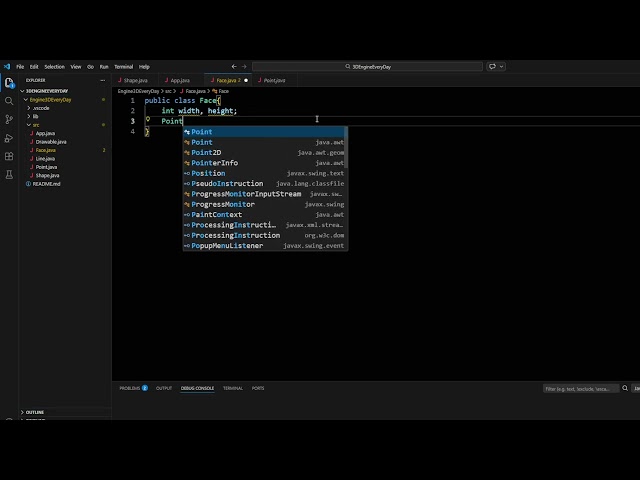Open the Edit menu
The image size is (640, 480).
[x=34, y=67]
